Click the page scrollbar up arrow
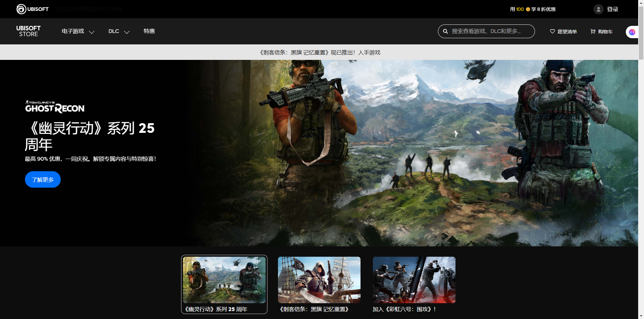The image size is (644, 319). tap(641, 3)
